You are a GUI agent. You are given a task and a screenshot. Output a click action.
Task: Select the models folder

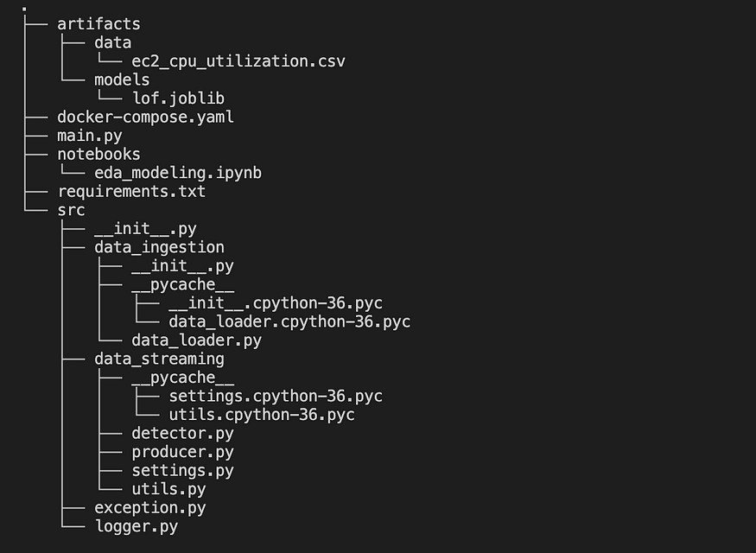[x=122, y=80]
